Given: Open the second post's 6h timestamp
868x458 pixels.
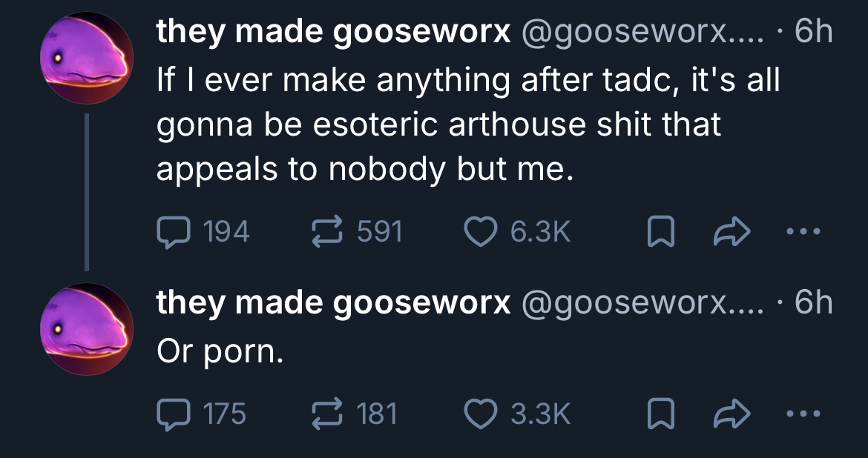Looking at the screenshot, I should click(x=813, y=302).
